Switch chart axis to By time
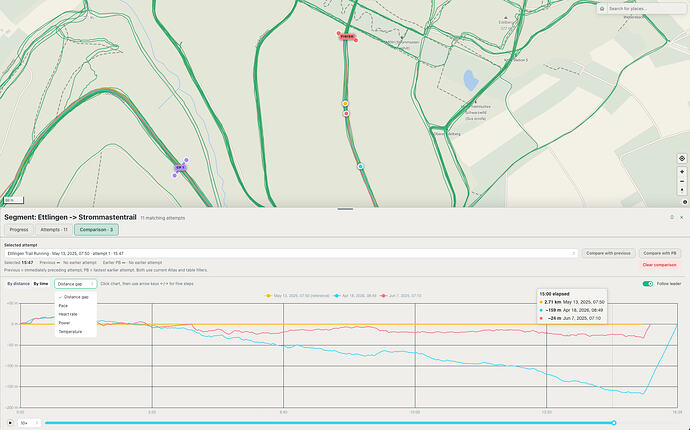 click(41, 284)
